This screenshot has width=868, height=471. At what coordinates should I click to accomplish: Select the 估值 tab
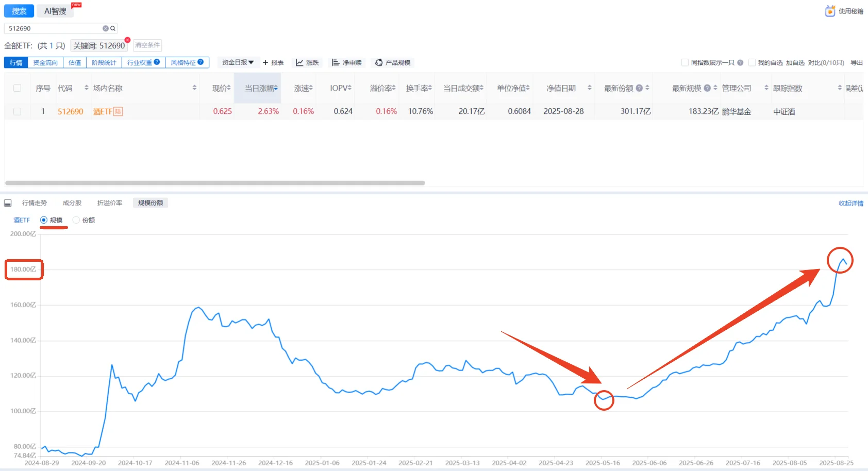(75, 63)
